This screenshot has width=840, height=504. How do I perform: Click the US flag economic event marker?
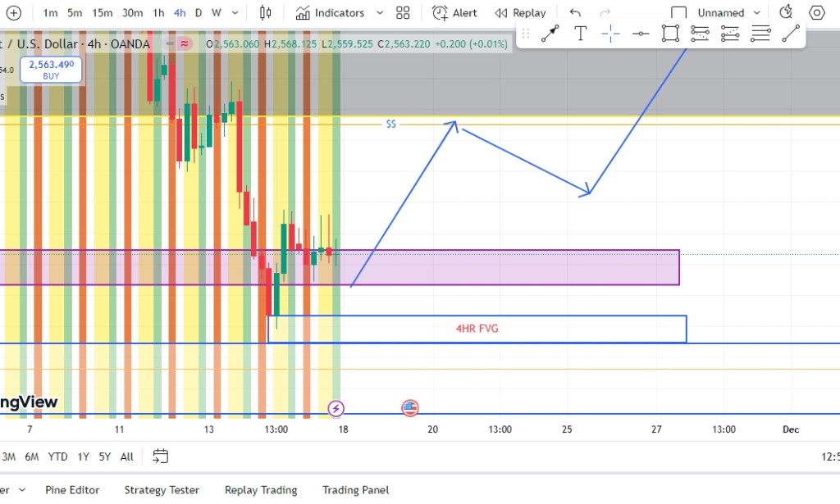(x=409, y=408)
